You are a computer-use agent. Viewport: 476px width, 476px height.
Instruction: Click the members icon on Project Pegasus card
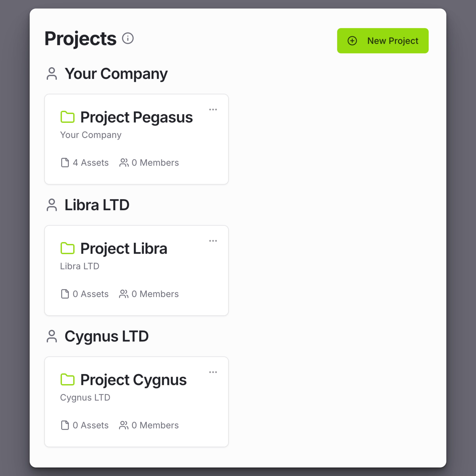tap(124, 163)
